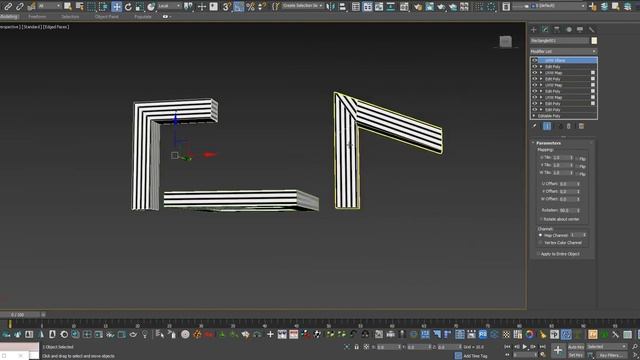Toggle Window/Crossing selection mode

(x=103, y=7)
